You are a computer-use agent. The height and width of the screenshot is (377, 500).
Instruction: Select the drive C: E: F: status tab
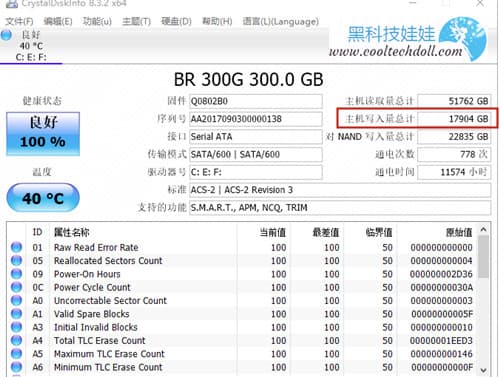pyautogui.click(x=31, y=46)
